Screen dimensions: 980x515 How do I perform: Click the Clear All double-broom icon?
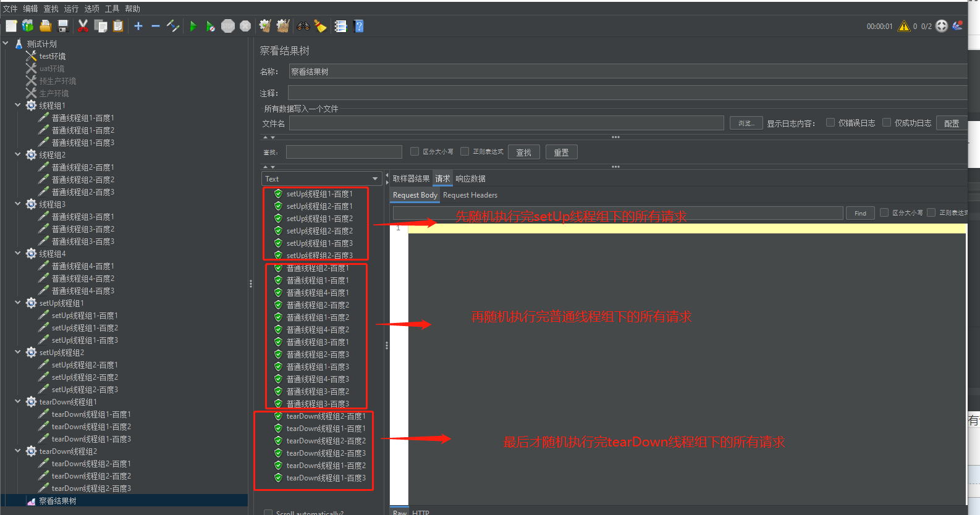pyautogui.click(x=283, y=26)
